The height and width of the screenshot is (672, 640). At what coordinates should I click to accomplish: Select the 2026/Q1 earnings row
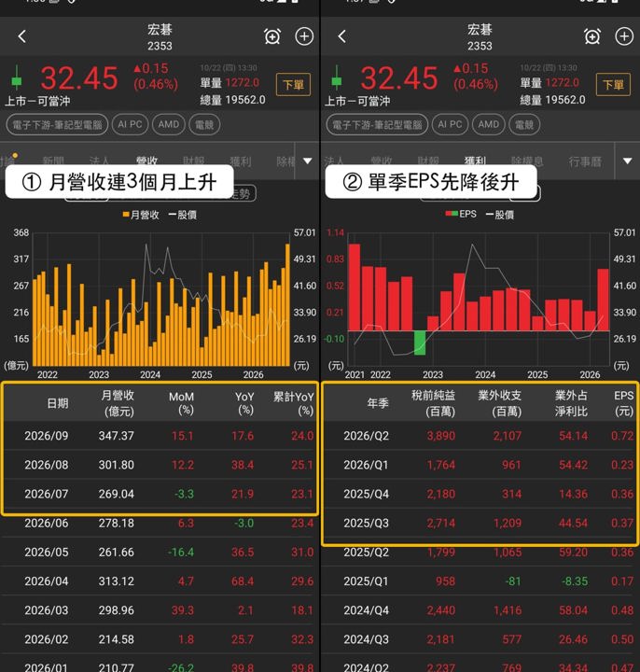pyautogui.click(x=480, y=465)
